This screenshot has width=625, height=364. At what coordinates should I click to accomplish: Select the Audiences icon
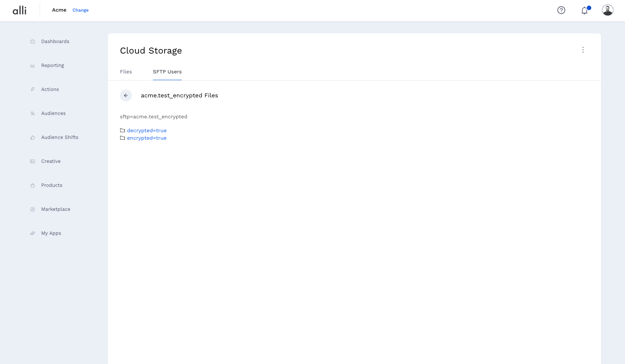[33, 113]
